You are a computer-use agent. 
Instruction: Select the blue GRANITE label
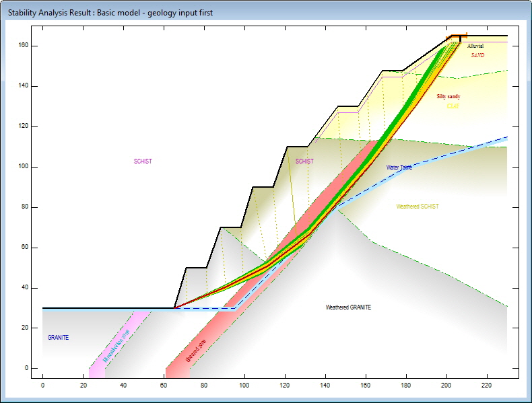pos(58,338)
